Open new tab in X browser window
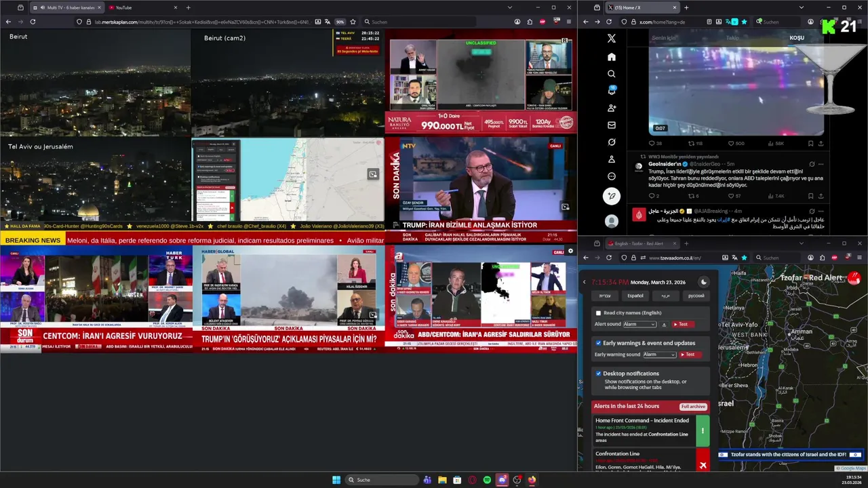This screenshot has width=868, height=488. click(x=686, y=7)
